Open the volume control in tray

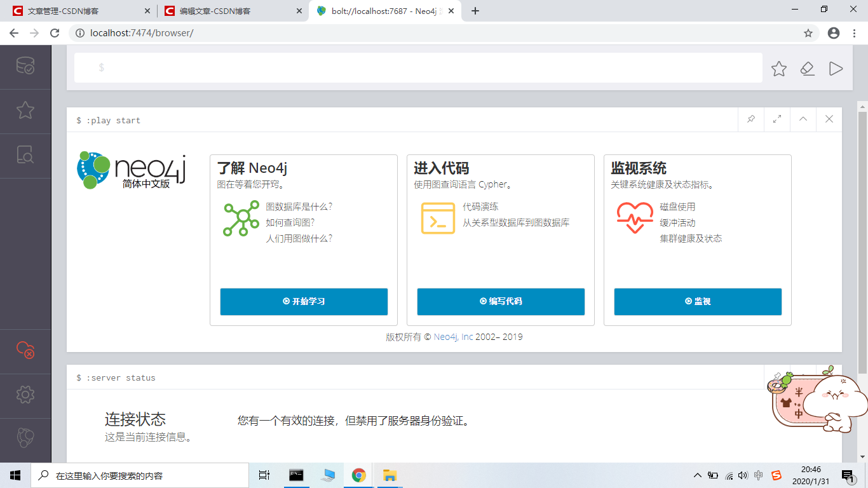(743, 475)
